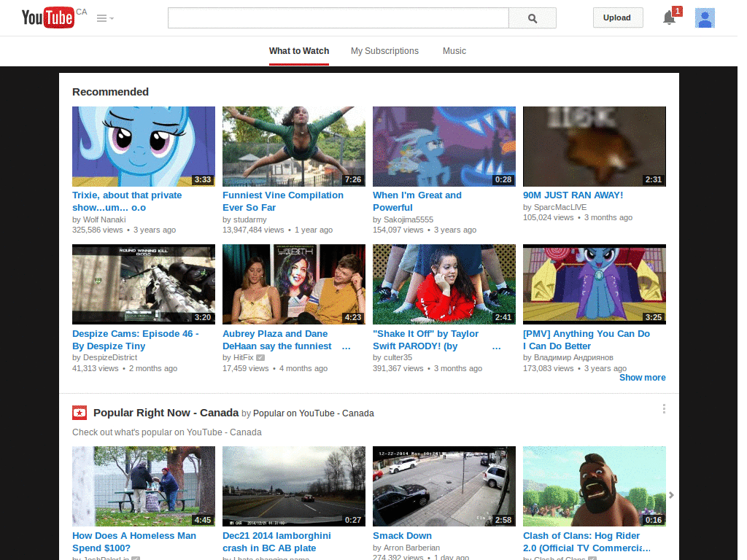Image resolution: width=747 pixels, height=560 pixels.
Task: Click title '[PMV] Anything You Can Do'
Action: [x=587, y=340]
